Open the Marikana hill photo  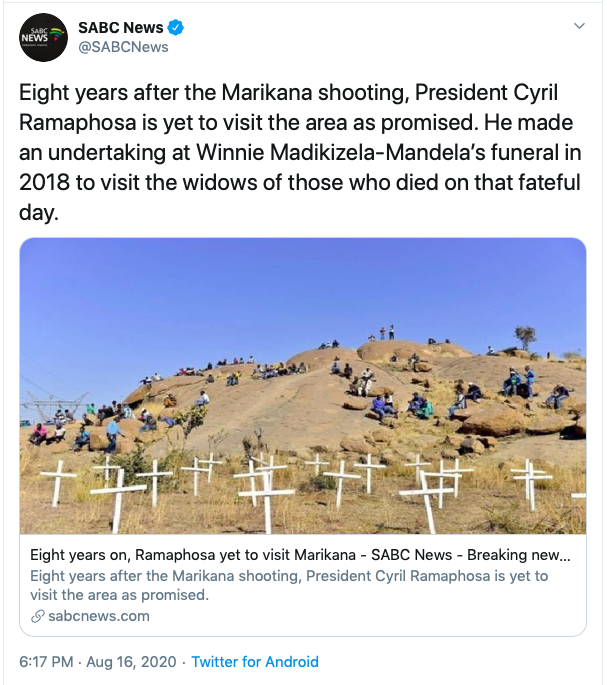[x=303, y=386]
